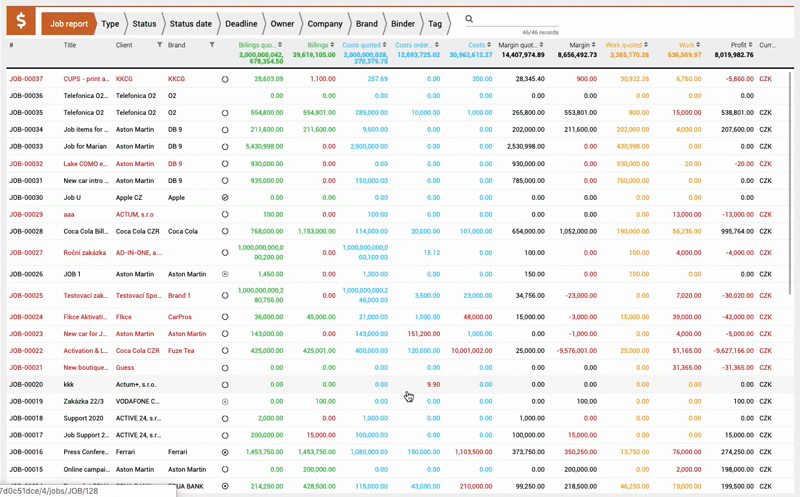Click status circle icon for JOB-00020

point(225,385)
